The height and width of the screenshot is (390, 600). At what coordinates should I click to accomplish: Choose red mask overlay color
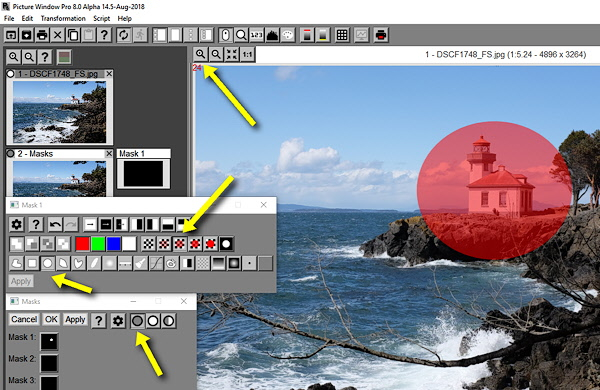(x=82, y=244)
